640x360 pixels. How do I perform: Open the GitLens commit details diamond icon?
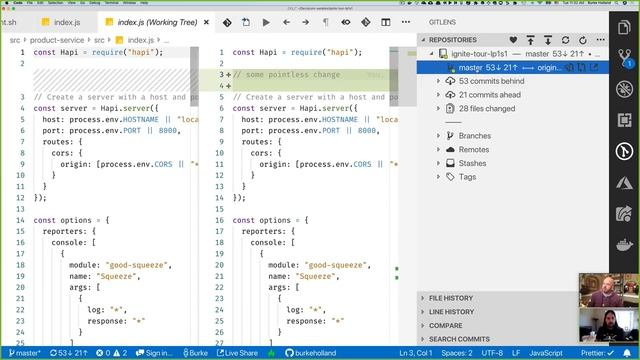pos(227,22)
